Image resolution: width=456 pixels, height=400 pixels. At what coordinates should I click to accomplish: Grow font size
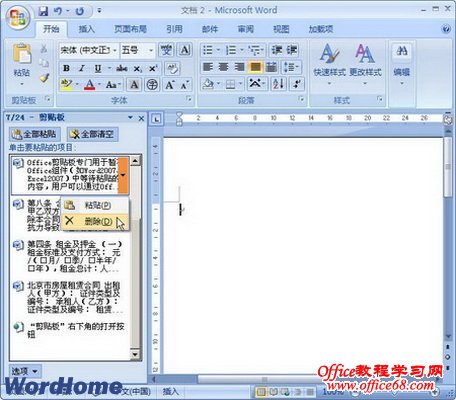click(170, 85)
